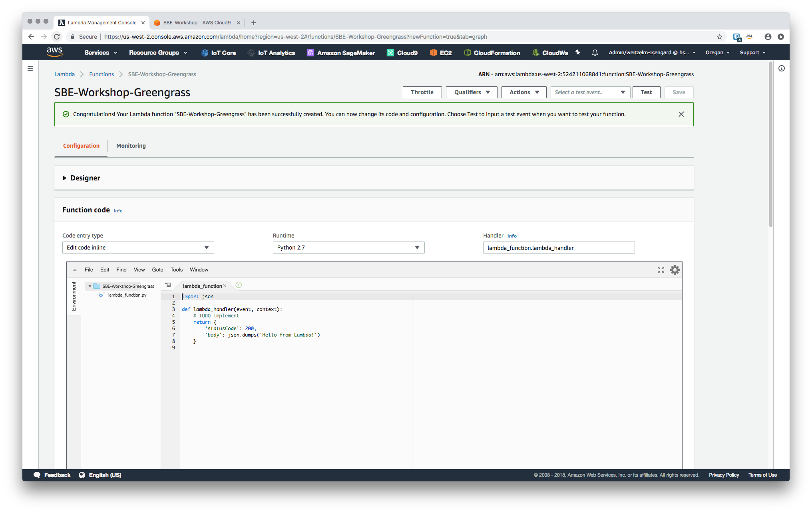Open Cloud9 shortcut in navbar

402,53
